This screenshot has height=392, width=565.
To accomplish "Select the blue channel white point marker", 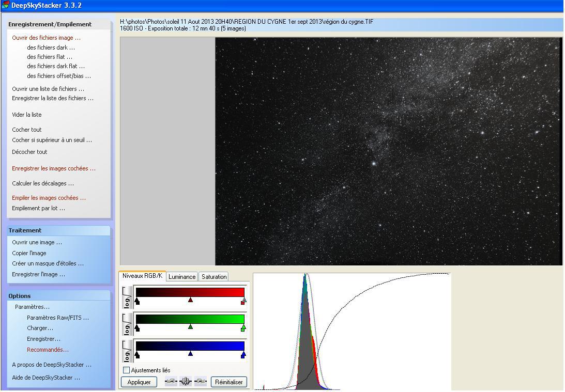I will point(243,355).
